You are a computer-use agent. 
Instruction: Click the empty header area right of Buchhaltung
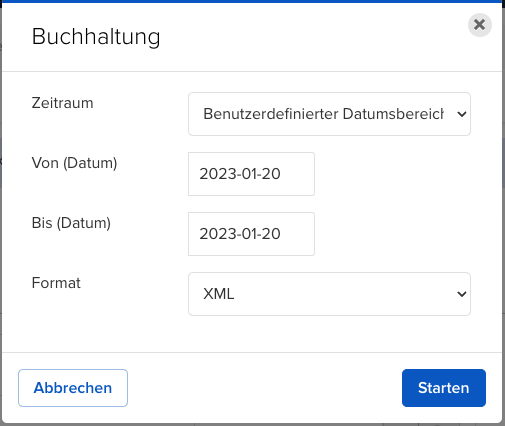(x=313, y=37)
